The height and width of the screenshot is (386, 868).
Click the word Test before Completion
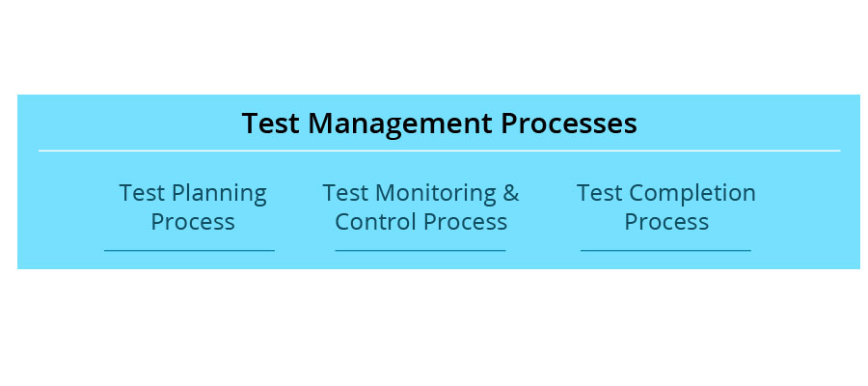(600, 193)
